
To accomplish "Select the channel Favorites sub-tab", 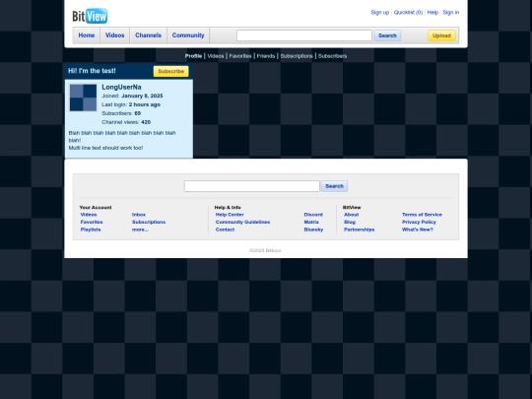I will [x=240, y=56].
